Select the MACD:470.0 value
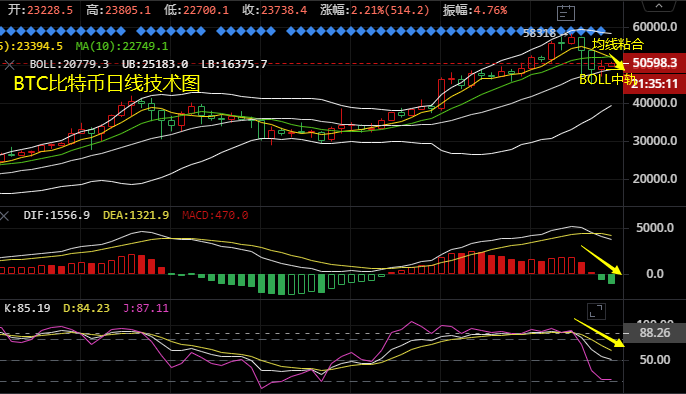Screen dimensions: 686x394 pos(215,215)
